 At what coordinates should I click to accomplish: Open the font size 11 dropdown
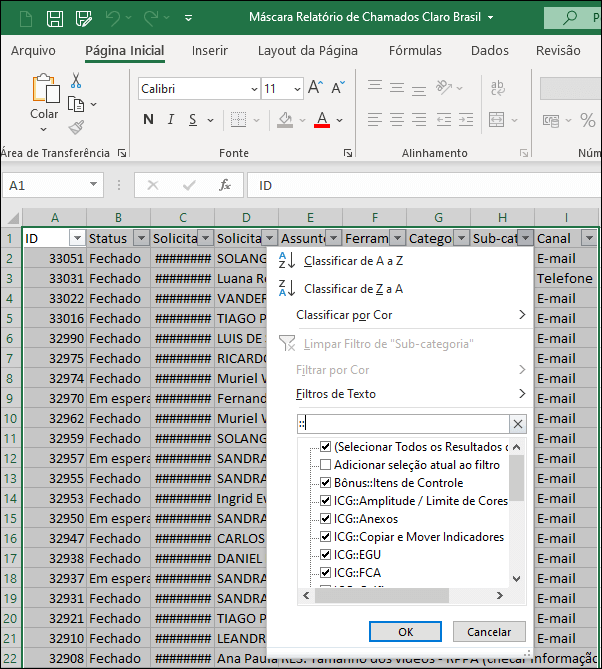click(x=297, y=89)
